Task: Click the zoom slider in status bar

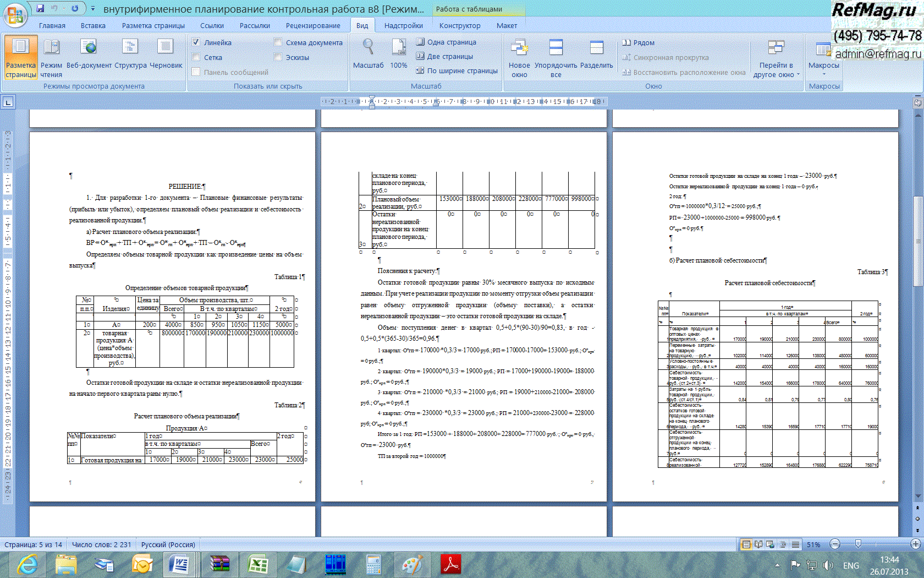Action: tap(858, 544)
